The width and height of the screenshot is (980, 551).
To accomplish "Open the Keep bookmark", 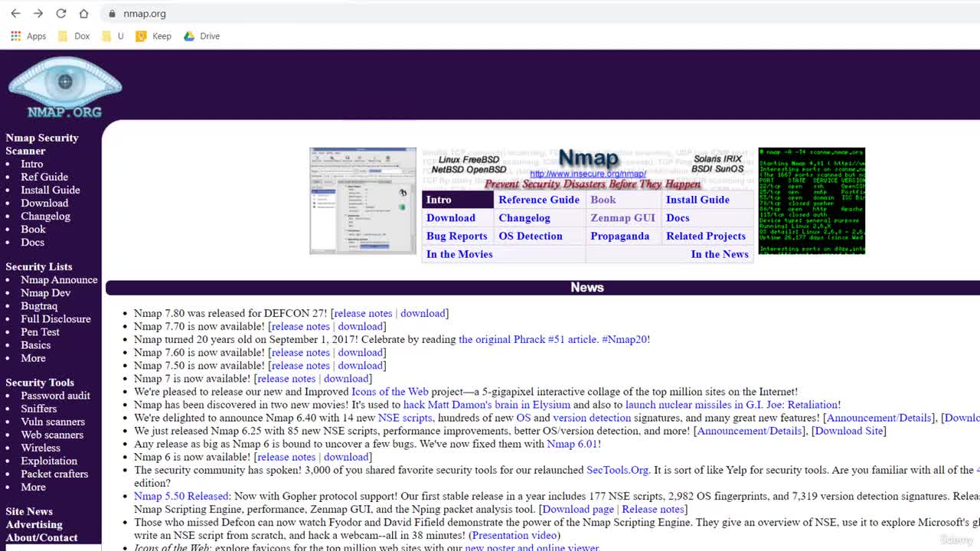I will (153, 36).
